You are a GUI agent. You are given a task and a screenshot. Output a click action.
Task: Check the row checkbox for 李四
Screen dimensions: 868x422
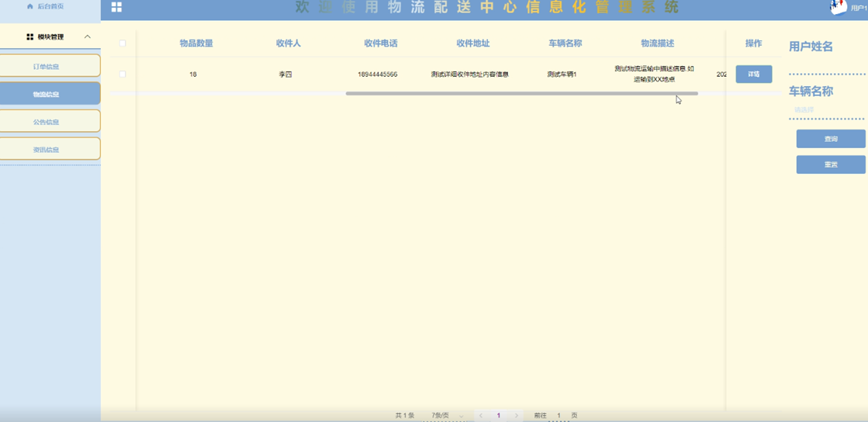click(x=123, y=74)
